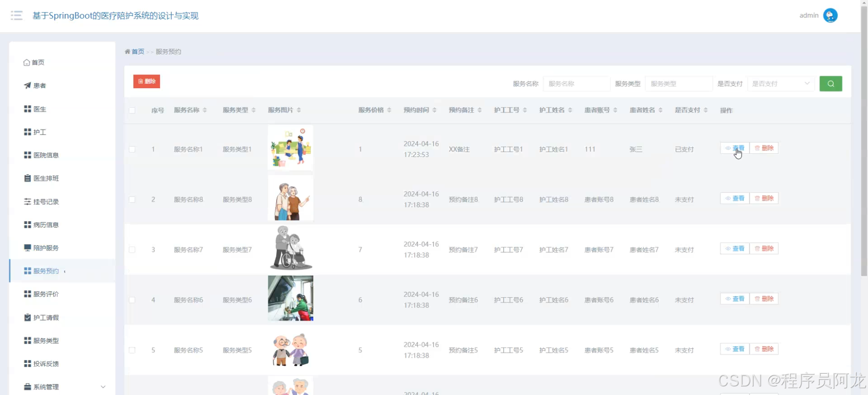This screenshot has height=395, width=868.
Task: Select the table header select-all checkbox
Action: (x=132, y=110)
